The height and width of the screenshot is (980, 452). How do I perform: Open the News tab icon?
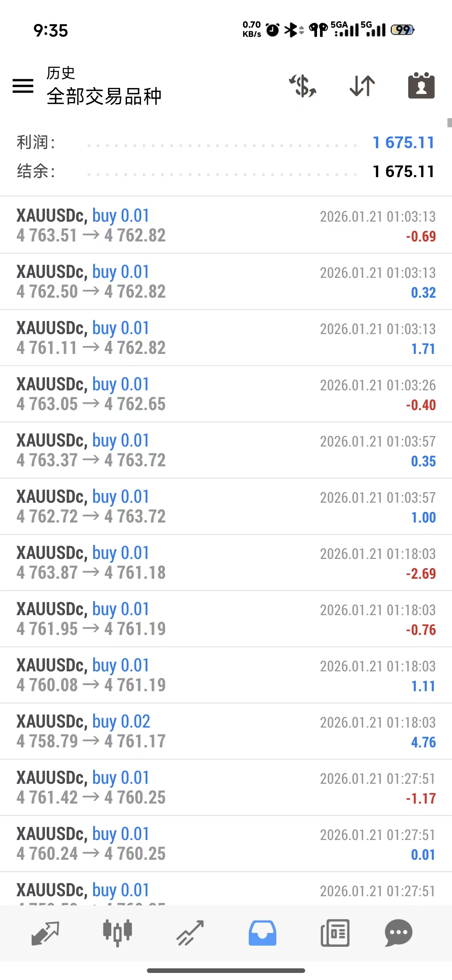(335, 933)
